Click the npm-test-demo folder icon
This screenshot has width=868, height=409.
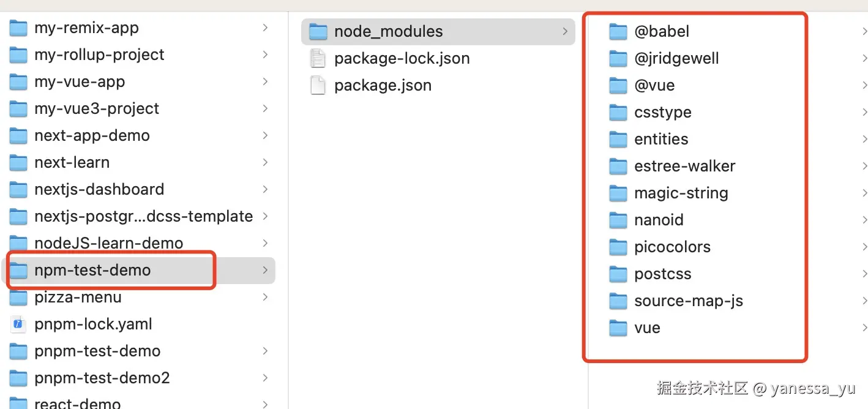18,270
